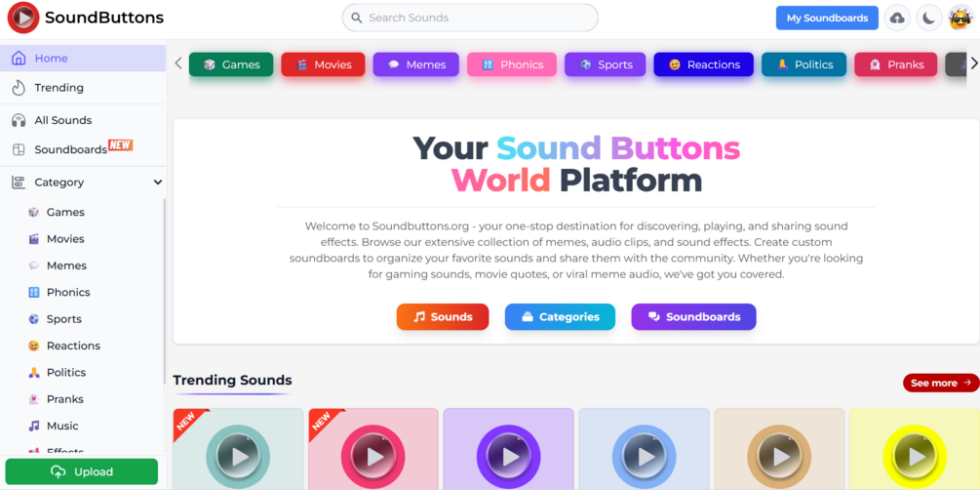
Task: Open the cloud upload icon in header
Action: (897, 19)
